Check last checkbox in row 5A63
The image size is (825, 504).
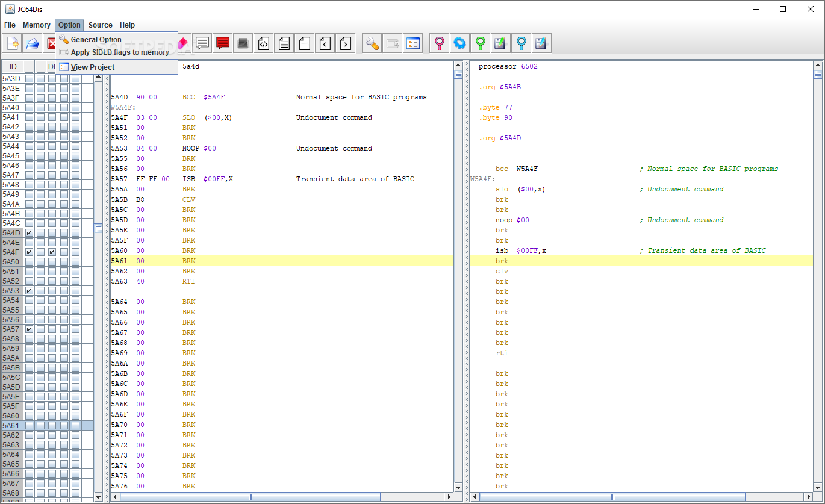(x=76, y=445)
